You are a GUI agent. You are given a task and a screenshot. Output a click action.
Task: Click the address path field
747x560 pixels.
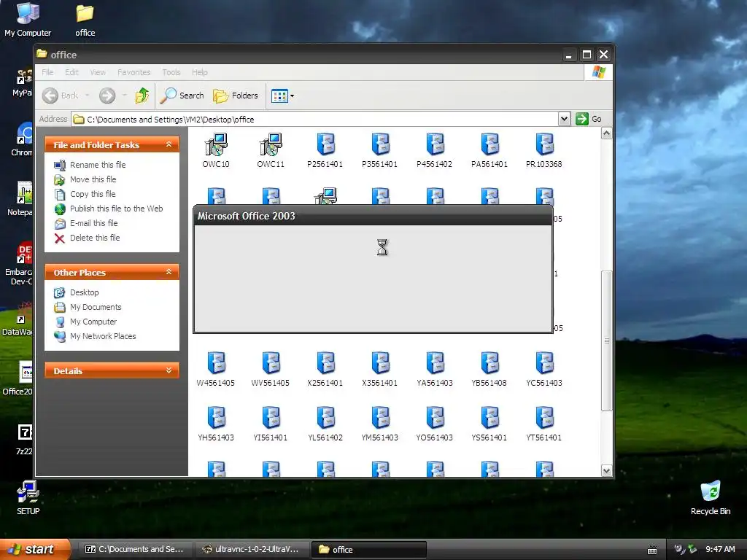click(x=314, y=119)
